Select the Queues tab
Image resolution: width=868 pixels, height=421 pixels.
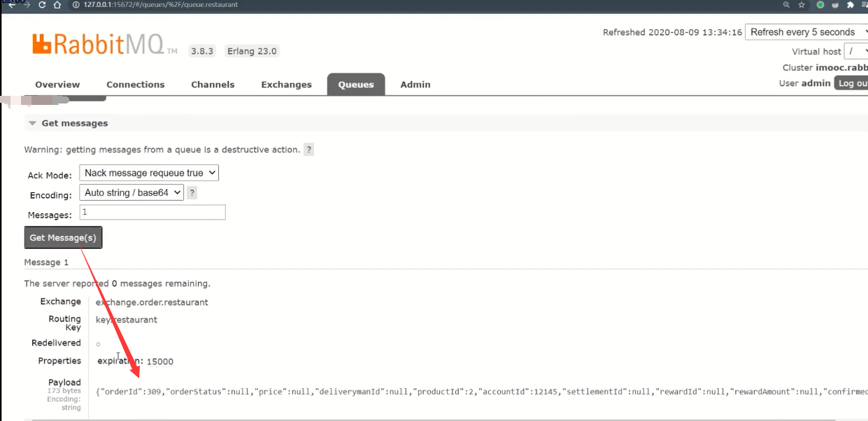356,85
